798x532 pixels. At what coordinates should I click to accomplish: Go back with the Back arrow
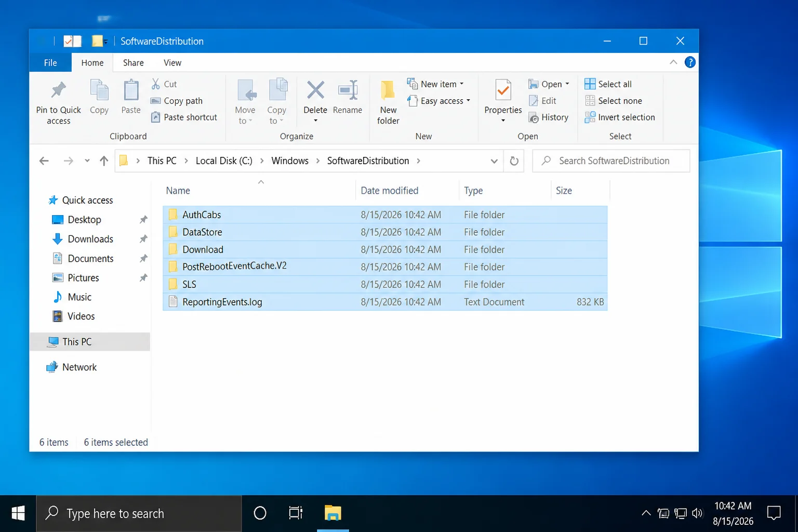coord(44,161)
